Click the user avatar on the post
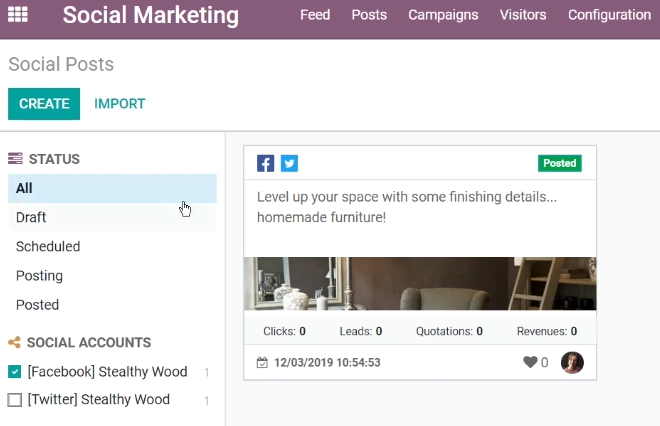This screenshot has width=660, height=426. click(x=572, y=362)
